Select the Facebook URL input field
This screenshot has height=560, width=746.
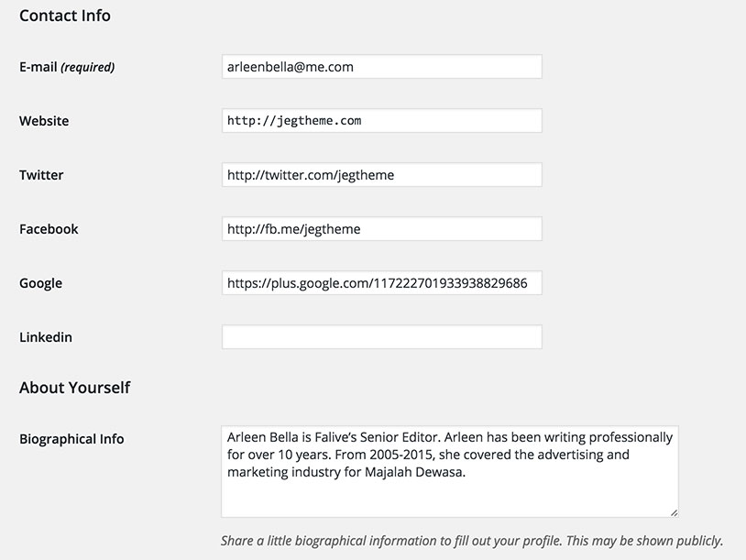pyautogui.click(x=381, y=229)
